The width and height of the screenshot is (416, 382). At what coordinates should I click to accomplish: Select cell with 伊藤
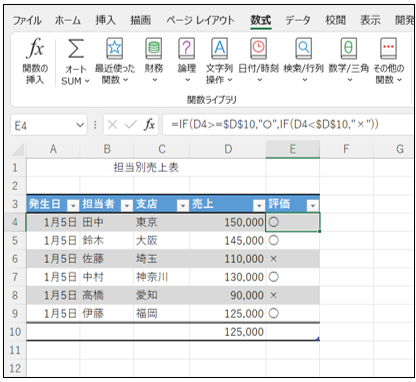[x=107, y=314]
